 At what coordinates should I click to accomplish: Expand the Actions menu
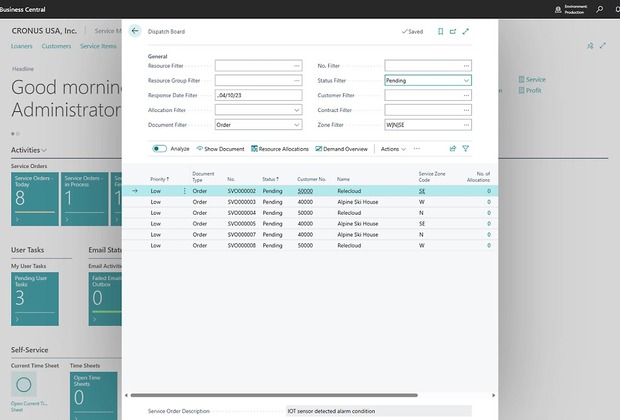pos(393,149)
